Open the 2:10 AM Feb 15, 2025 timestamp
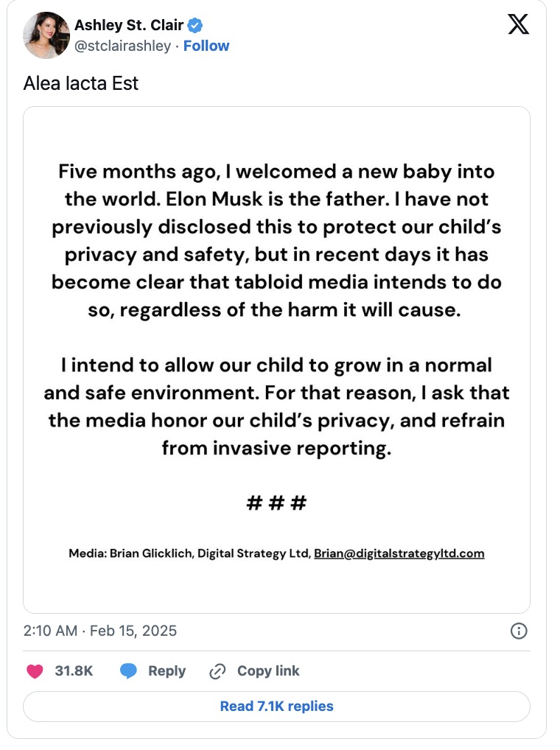 click(100, 631)
